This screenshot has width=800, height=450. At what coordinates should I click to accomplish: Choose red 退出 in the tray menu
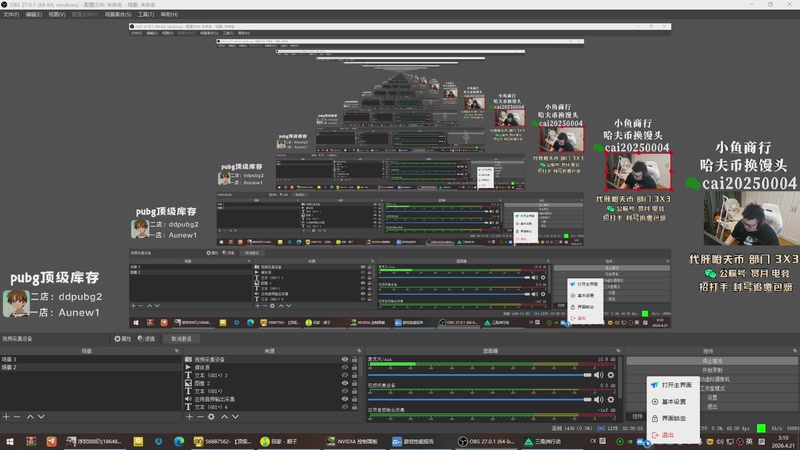672,435
